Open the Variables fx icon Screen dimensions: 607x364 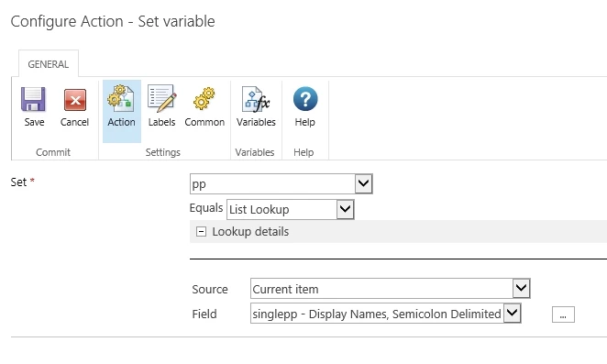coord(256,99)
